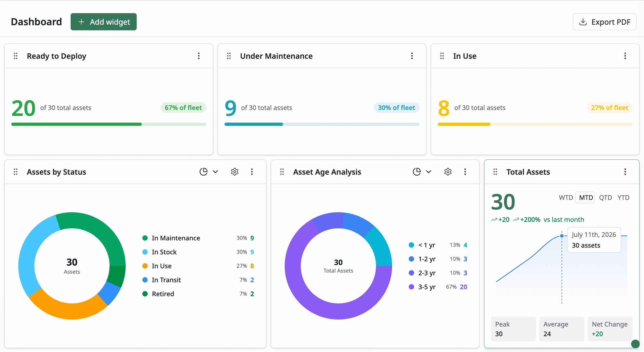Open Ready to Deploy widget options menu

coord(199,56)
